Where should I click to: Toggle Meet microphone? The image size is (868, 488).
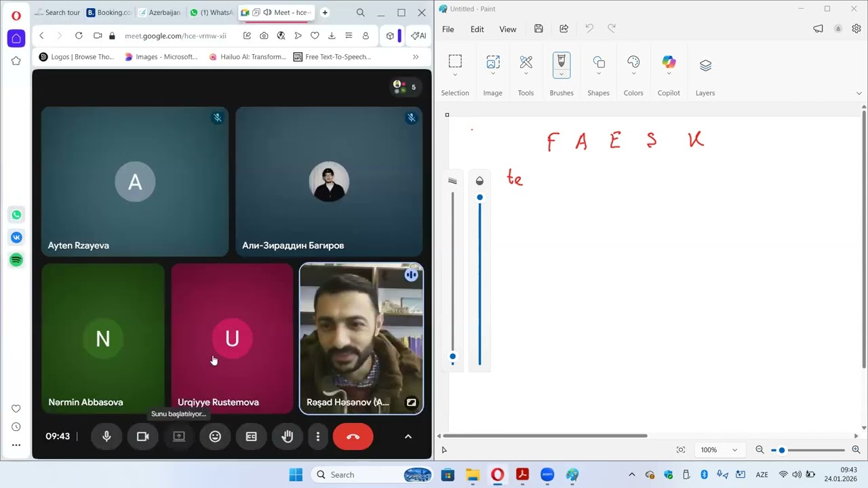(106, 436)
